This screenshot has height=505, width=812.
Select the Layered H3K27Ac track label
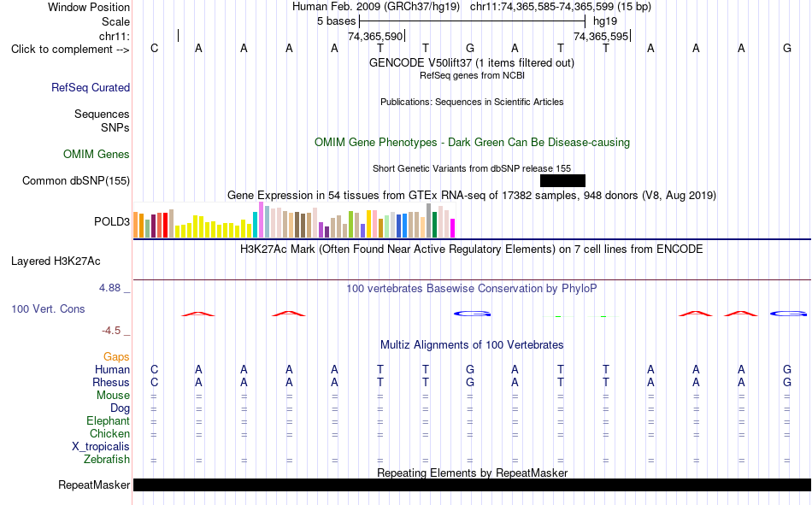tap(56, 261)
